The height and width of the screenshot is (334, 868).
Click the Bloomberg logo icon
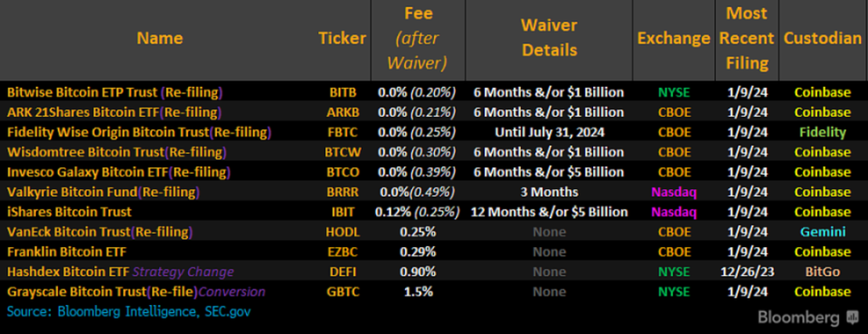click(x=852, y=318)
